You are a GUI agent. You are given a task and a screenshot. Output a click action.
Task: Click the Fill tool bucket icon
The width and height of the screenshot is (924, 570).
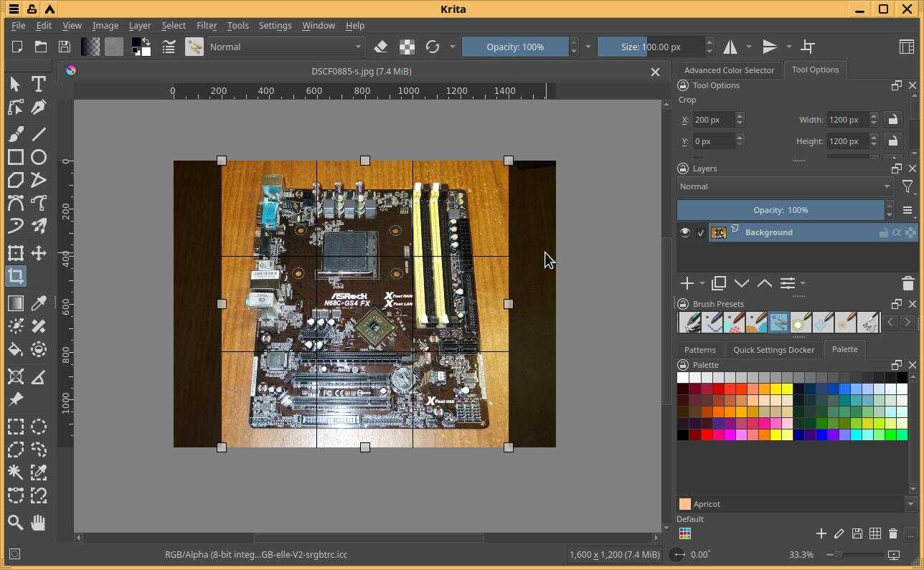[x=15, y=350]
